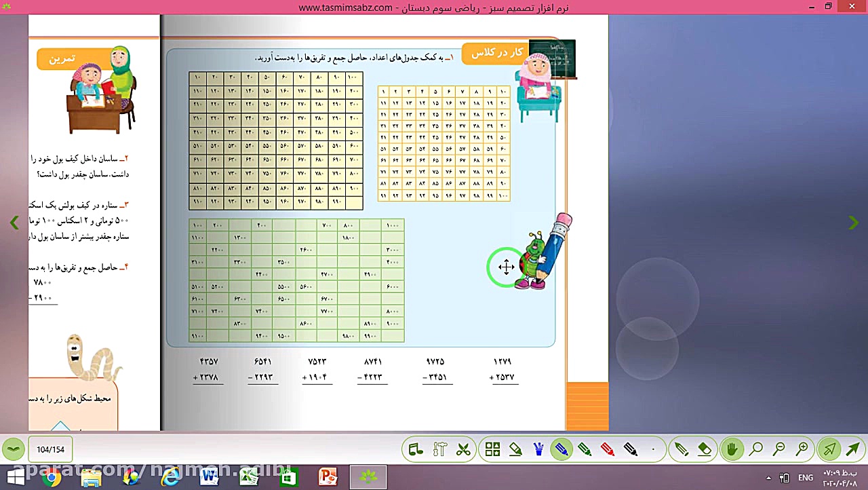Go to the next page arrow
The height and width of the screenshot is (490, 868).
[854, 223]
